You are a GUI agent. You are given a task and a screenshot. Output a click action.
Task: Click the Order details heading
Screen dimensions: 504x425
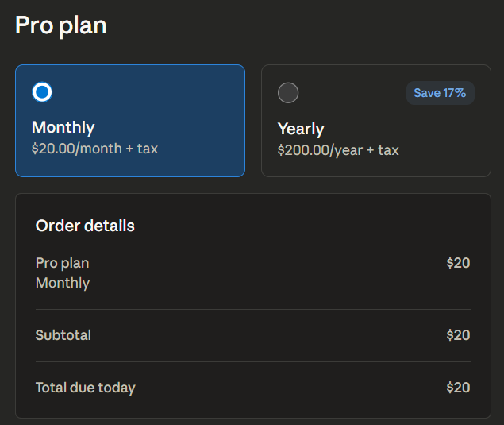tap(85, 226)
